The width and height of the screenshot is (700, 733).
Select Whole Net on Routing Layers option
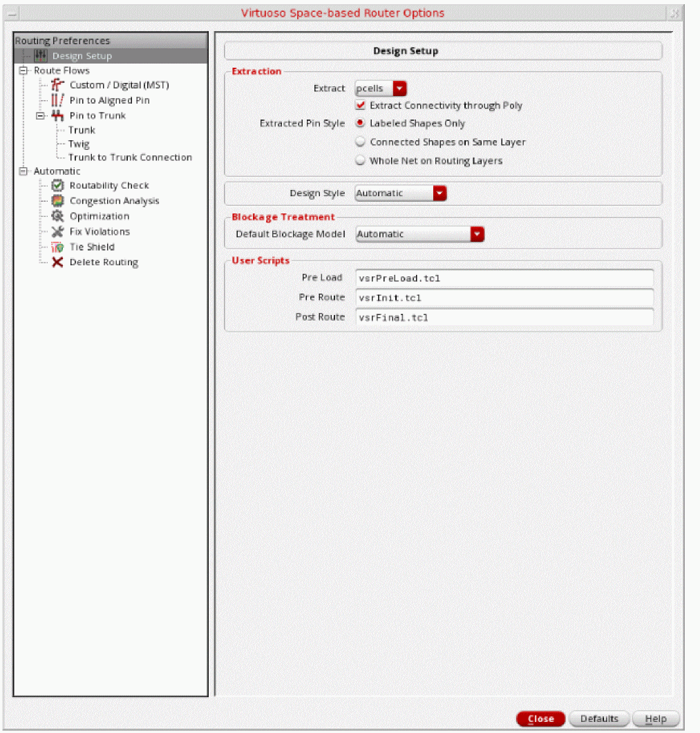coord(360,160)
